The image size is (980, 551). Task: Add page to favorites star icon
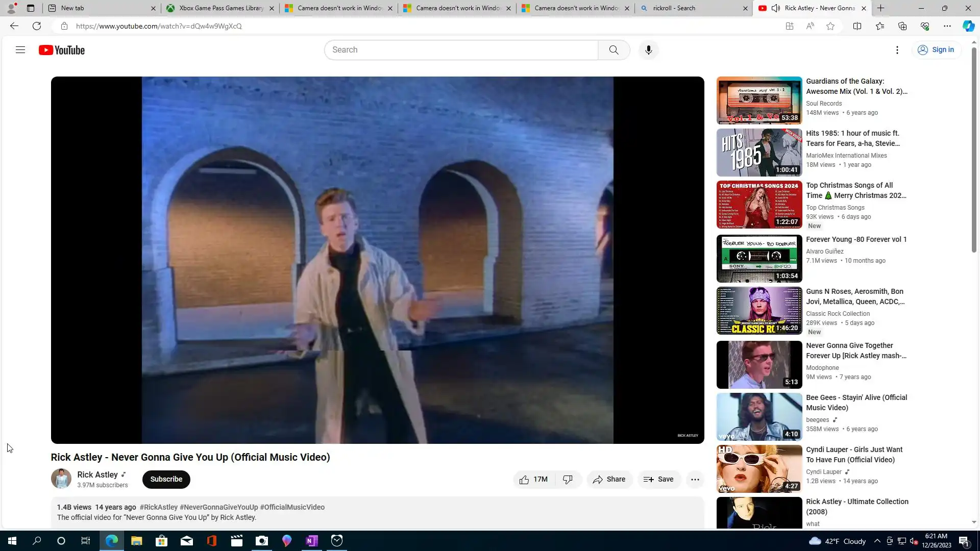tap(830, 26)
